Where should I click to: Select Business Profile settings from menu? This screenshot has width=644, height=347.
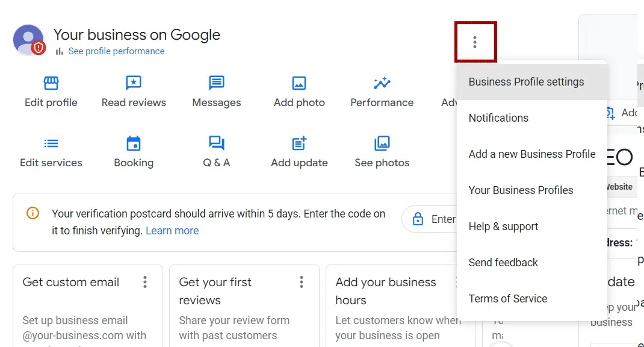[531, 82]
